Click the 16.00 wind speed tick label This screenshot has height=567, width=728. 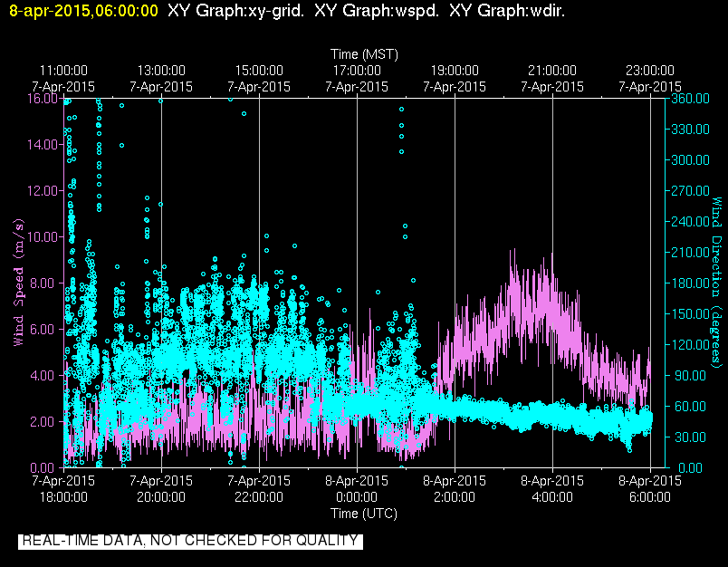[x=43, y=99]
